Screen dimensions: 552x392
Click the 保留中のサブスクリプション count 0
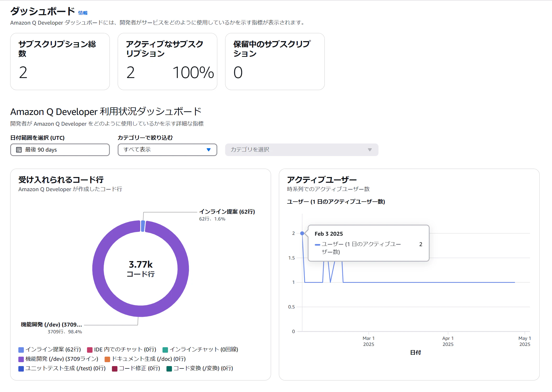[238, 73]
